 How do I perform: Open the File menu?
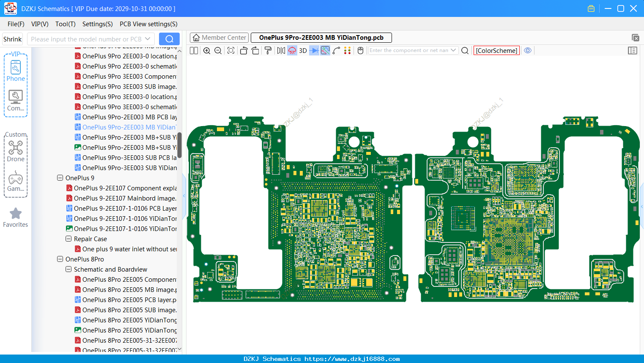[16, 24]
